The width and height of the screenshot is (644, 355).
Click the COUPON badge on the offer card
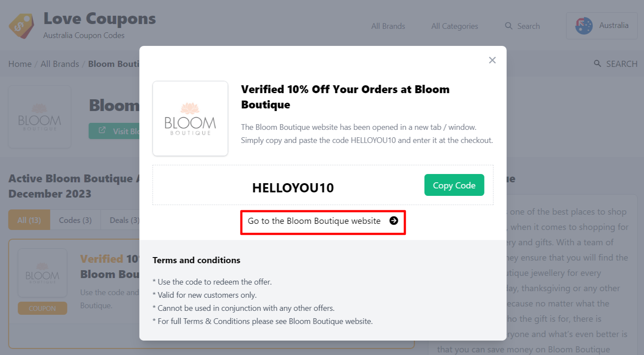(x=42, y=308)
